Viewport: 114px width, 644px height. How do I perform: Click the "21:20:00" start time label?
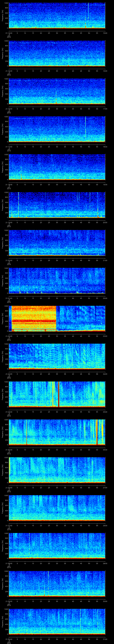coord(9,261)
